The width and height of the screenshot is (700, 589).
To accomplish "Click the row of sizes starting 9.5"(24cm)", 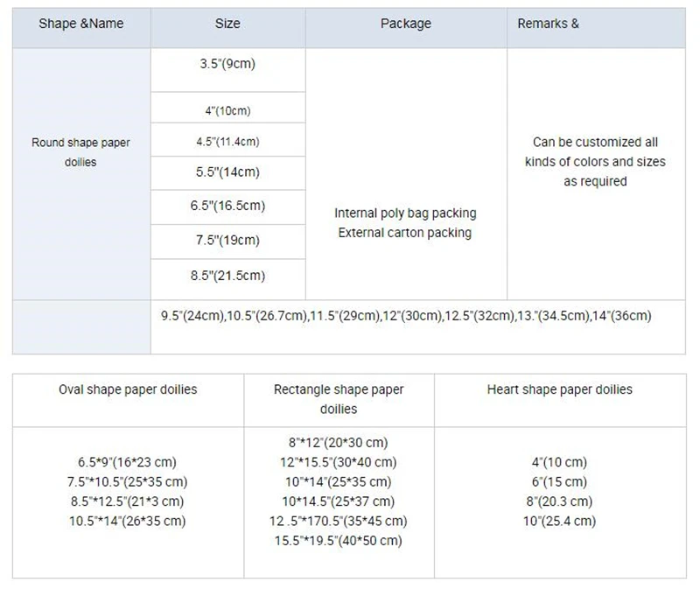I will point(406,316).
